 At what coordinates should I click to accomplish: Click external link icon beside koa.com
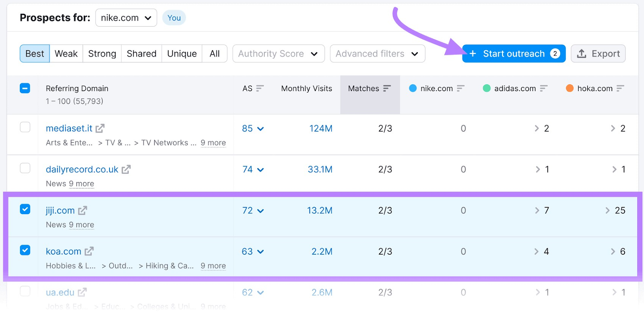pos(89,251)
